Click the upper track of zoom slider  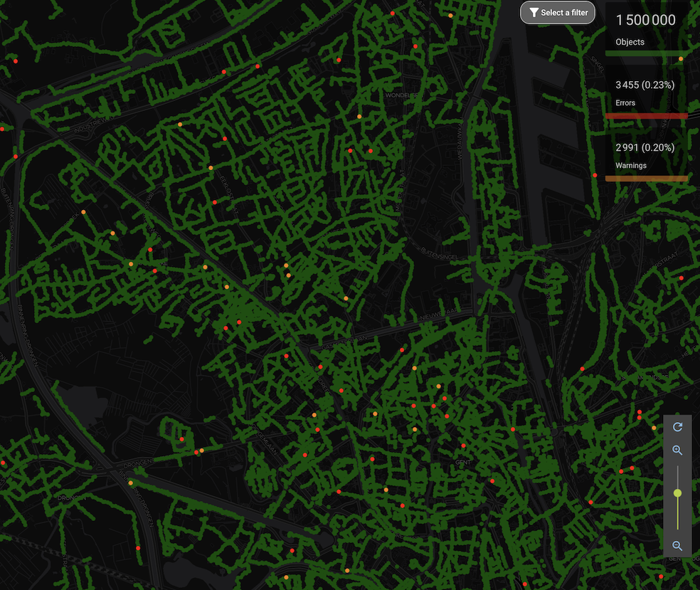[677, 475]
